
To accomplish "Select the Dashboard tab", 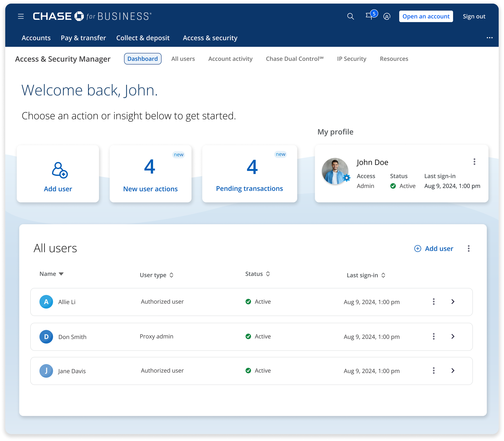I will (143, 59).
